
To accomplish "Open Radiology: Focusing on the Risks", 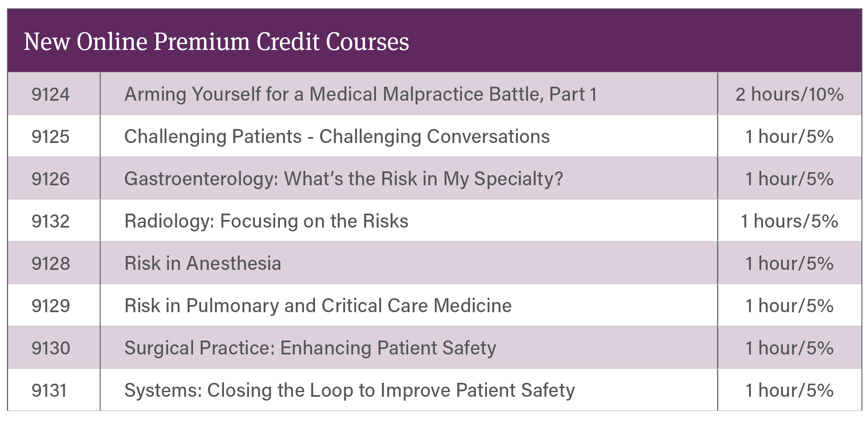I will tap(266, 221).
